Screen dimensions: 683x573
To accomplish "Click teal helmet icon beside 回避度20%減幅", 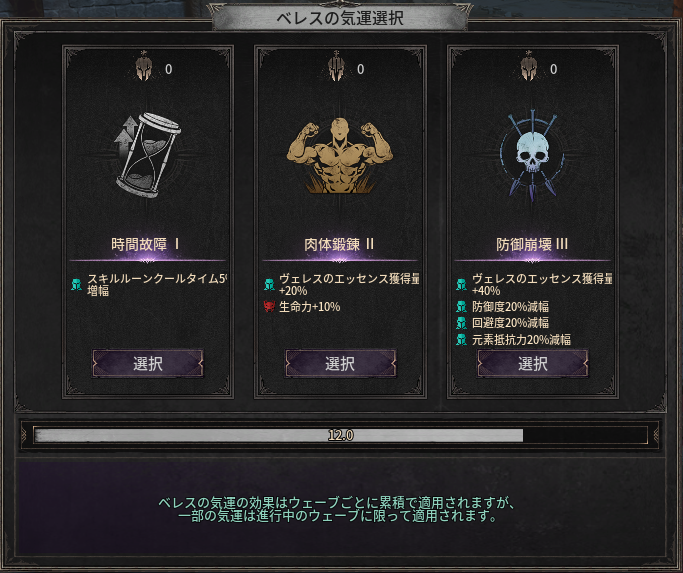I will tap(461, 323).
